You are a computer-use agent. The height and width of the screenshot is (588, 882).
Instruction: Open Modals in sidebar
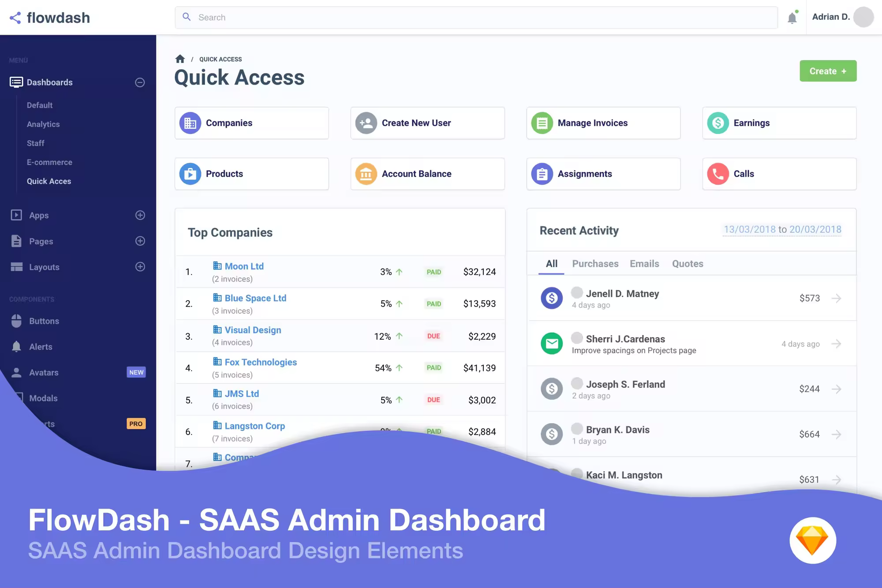(43, 398)
